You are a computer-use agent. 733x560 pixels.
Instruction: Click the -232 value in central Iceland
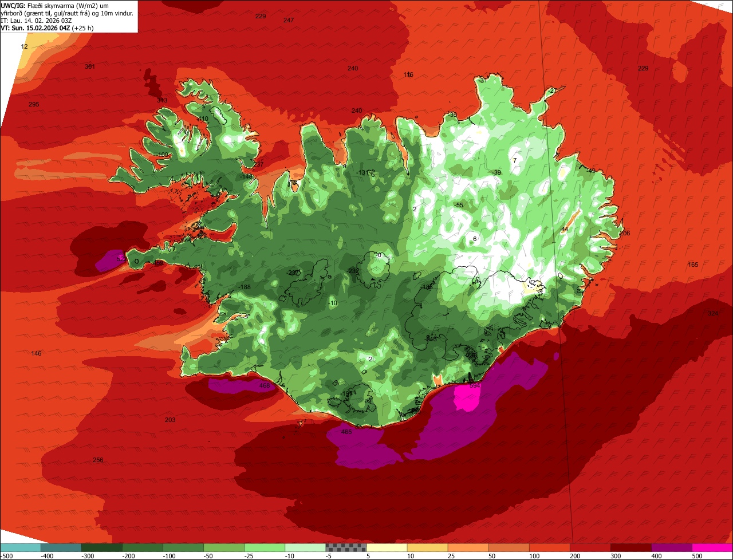point(353,271)
